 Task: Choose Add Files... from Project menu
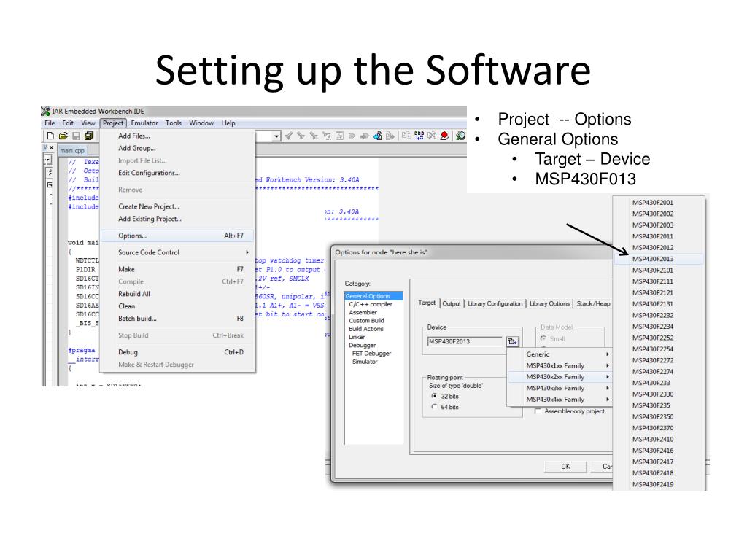tap(177, 136)
